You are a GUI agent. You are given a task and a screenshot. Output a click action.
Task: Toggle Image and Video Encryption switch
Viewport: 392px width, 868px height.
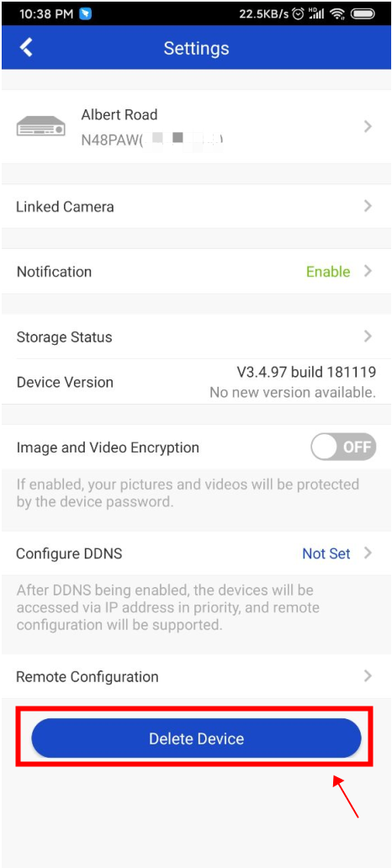coord(343,447)
